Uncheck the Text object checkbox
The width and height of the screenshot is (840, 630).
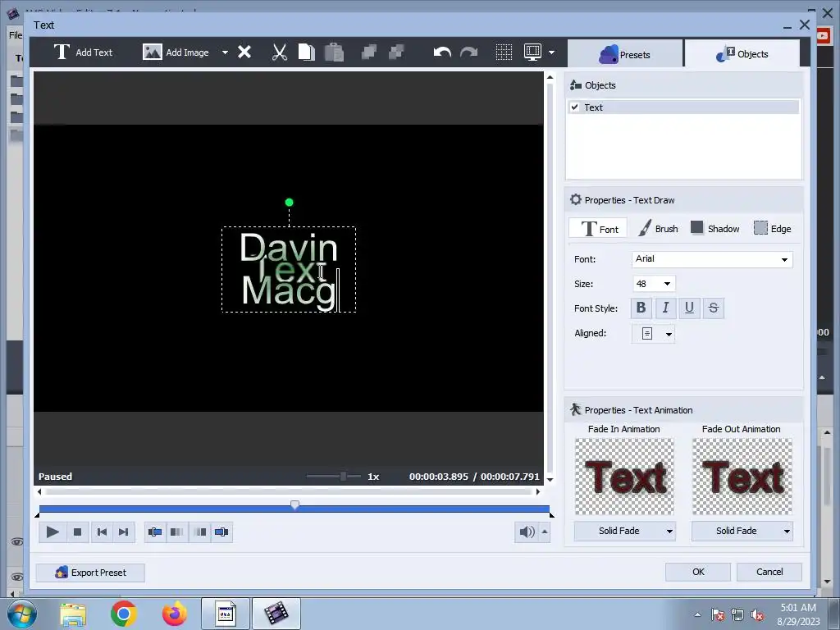click(575, 107)
